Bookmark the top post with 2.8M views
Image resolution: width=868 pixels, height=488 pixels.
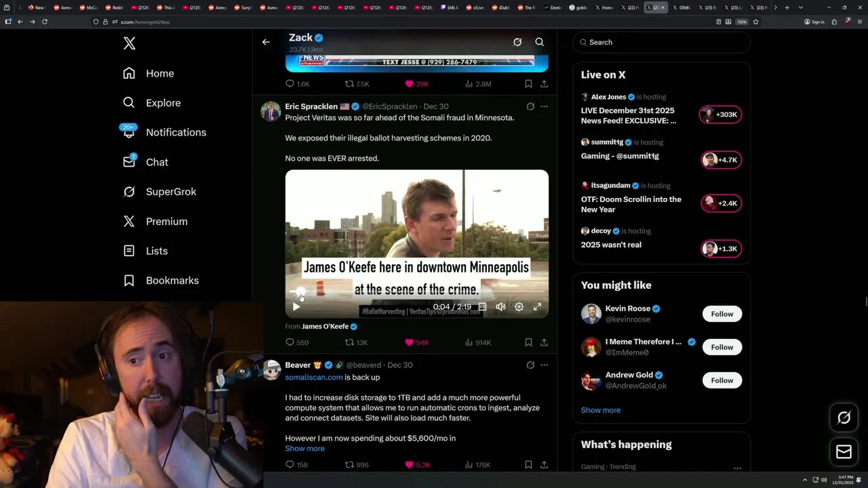tap(528, 84)
